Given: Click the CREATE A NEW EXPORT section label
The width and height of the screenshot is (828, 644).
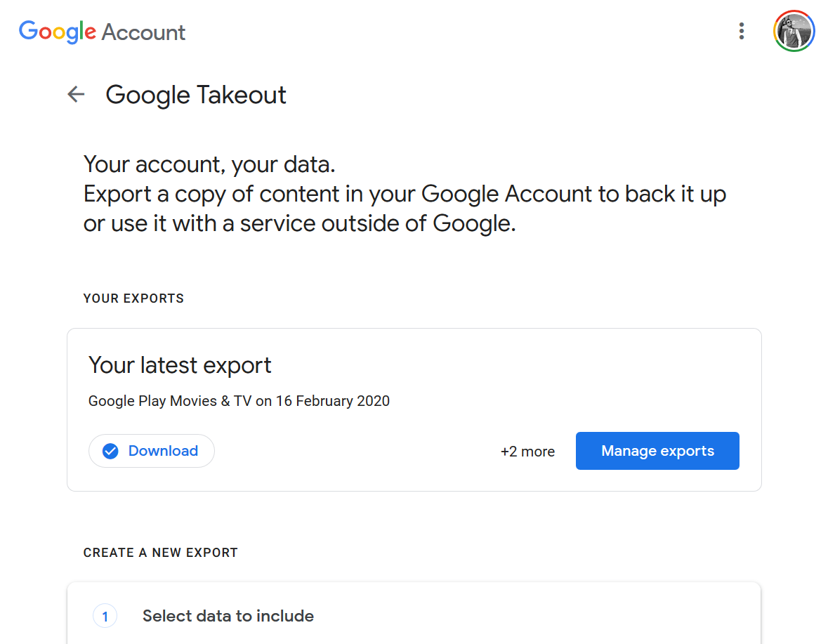Looking at the screenshot, I should (x=160, y=553).
